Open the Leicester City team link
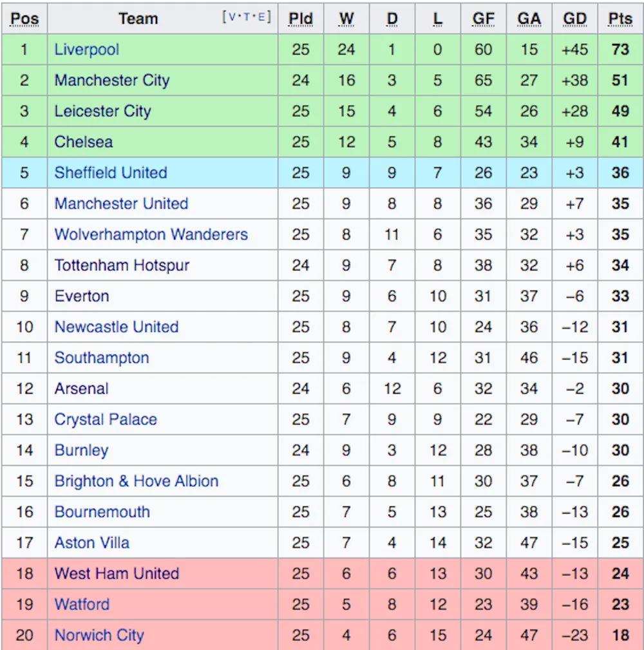 (103, 111)
